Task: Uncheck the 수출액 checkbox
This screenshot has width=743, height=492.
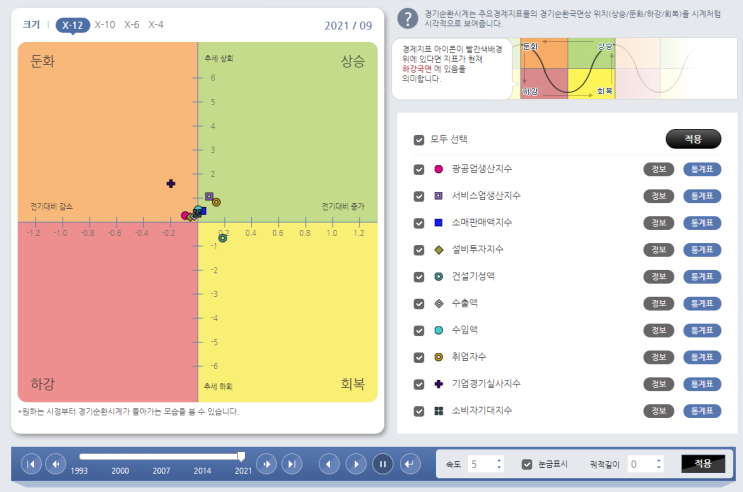Action: point(419,304)
